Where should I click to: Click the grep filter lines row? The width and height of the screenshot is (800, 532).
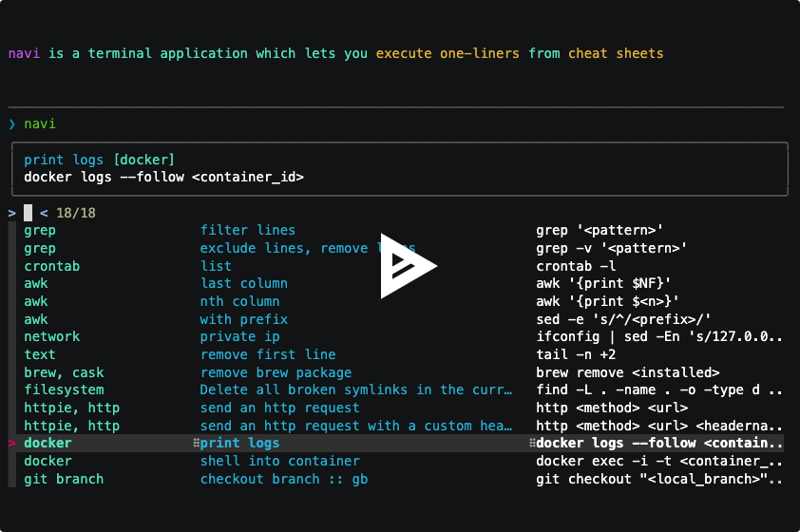pos(247,230)
